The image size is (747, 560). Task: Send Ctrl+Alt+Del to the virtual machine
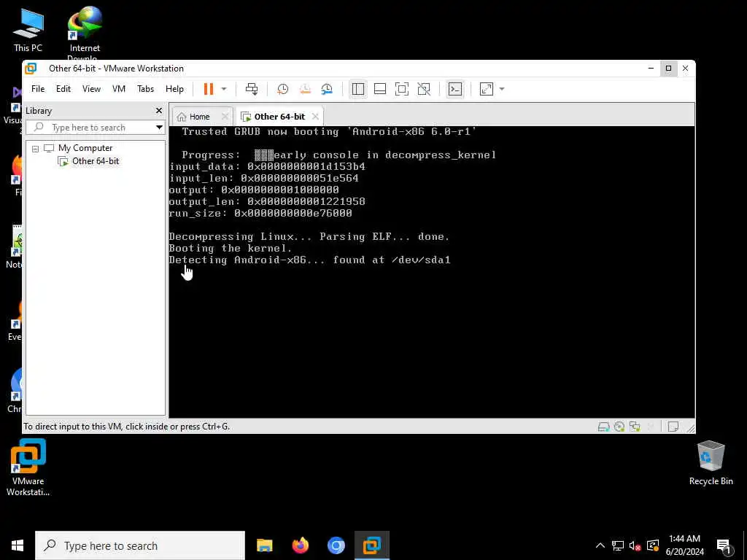(x=252, y=89)
